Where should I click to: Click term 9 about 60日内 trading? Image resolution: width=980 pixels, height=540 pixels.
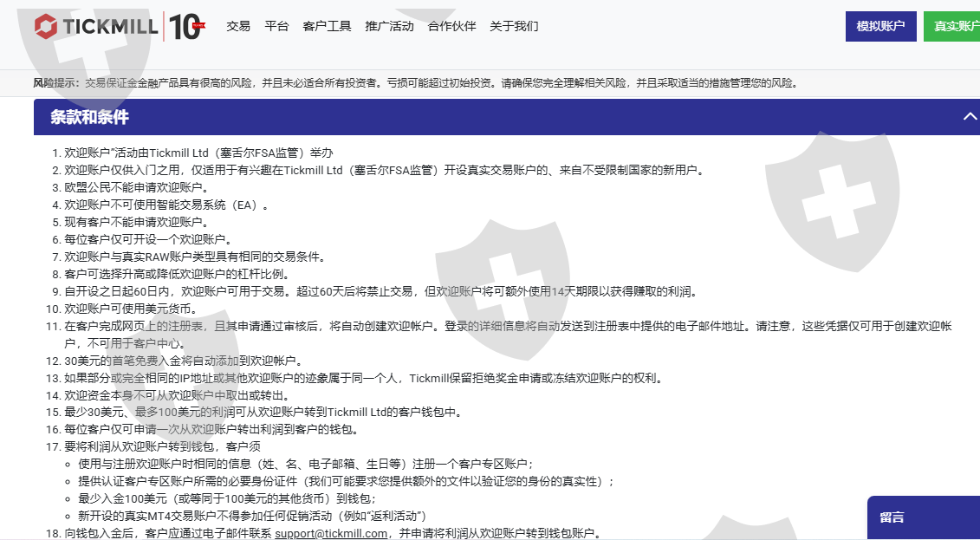(382, 291)
